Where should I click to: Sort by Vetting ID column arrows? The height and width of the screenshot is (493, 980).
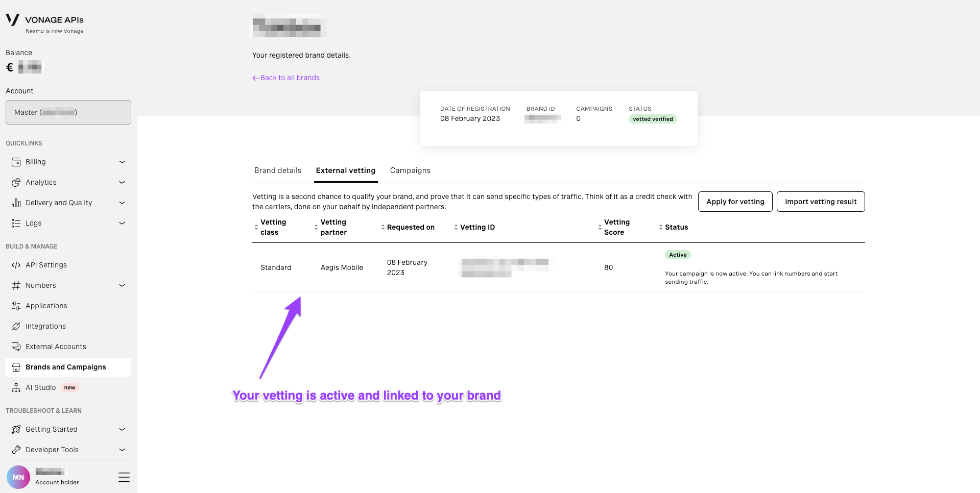tap(456, 227)
